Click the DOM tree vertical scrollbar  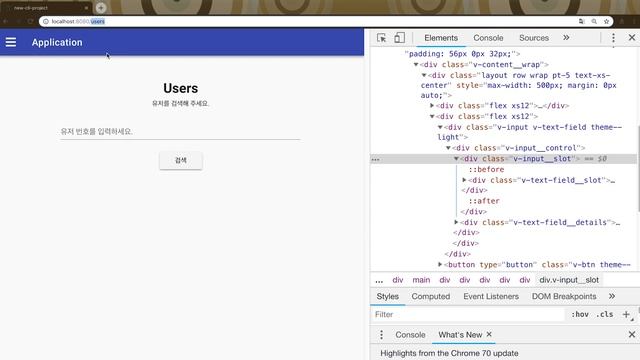(x=638, y=168)
